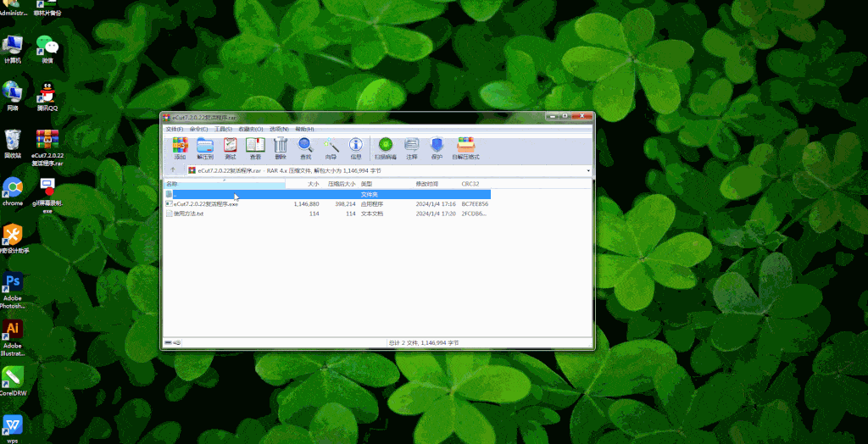Open the 文件(F) menu

(x=174, y=129)
